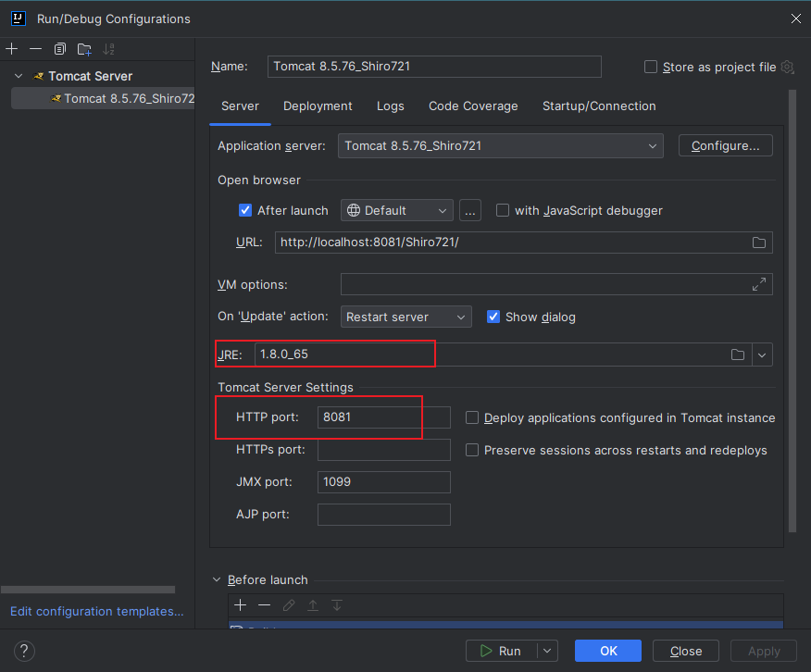Collapse the Tomcat Server tree node
811x672 pixels.
(19, 76)
